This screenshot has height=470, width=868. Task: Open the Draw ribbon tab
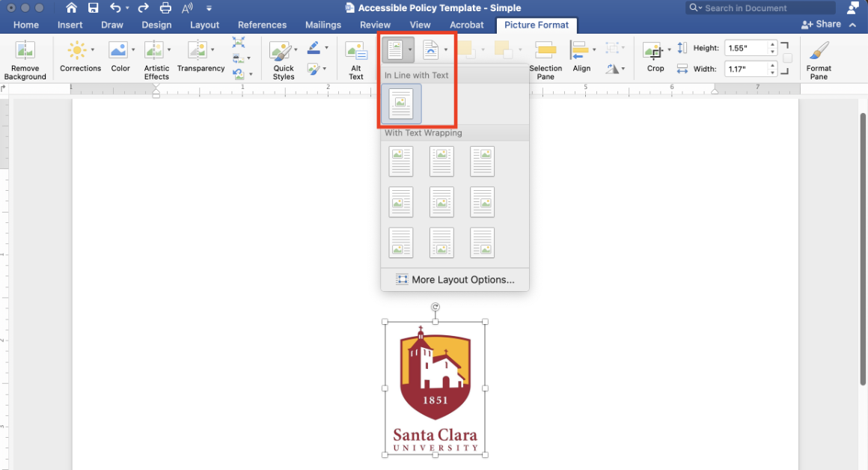[x=111, y=24]
